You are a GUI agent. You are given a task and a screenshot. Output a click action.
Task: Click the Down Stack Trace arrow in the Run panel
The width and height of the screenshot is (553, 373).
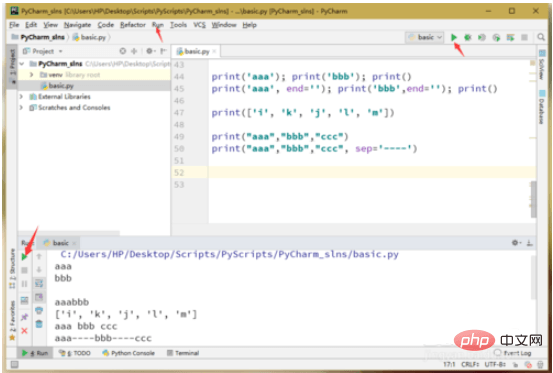(39, 270)
